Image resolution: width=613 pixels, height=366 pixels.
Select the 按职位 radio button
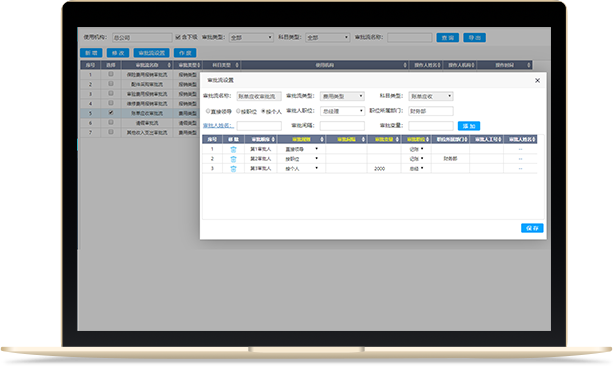click(238, 111)
